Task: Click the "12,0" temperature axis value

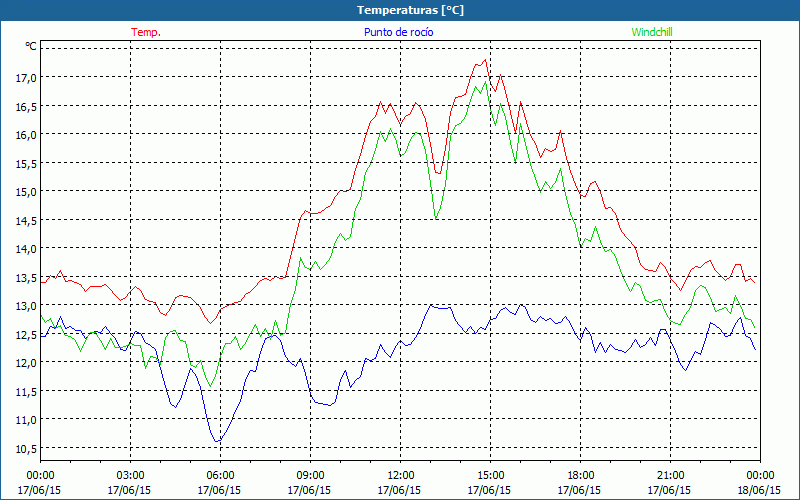Action: pos(27,363)
